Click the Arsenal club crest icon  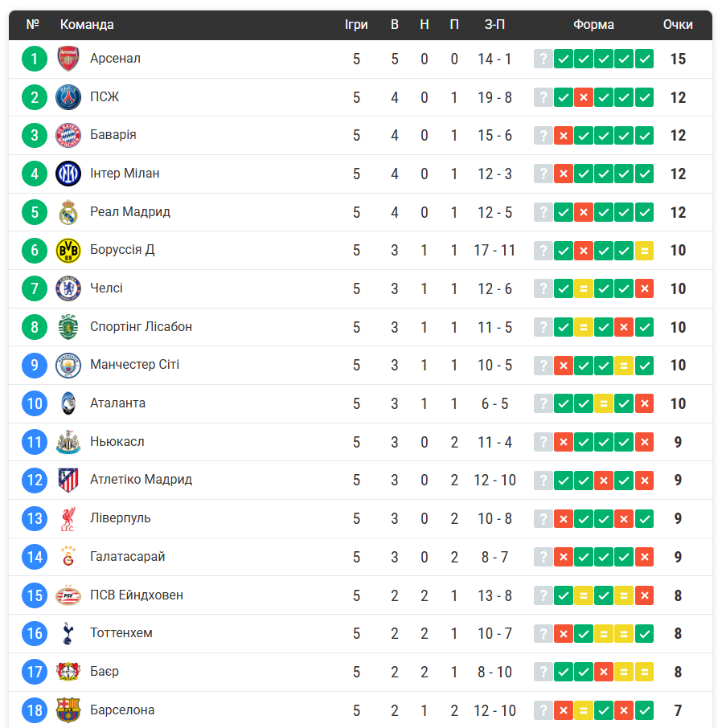tap(68, 59)
